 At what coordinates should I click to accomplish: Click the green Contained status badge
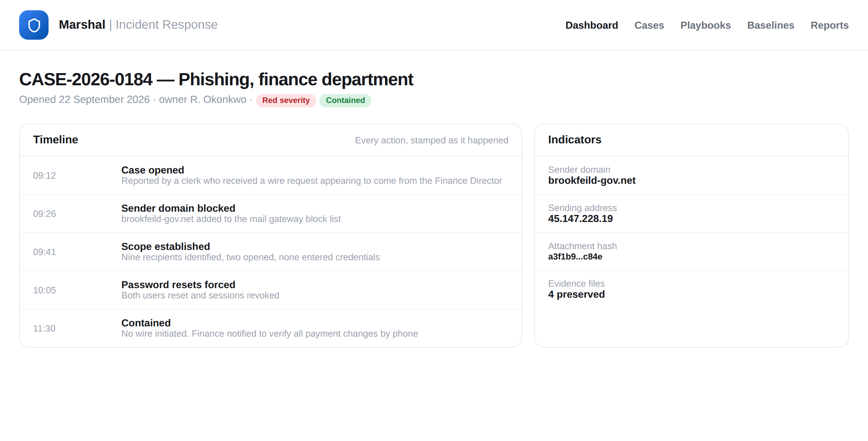tap(345, 100)
